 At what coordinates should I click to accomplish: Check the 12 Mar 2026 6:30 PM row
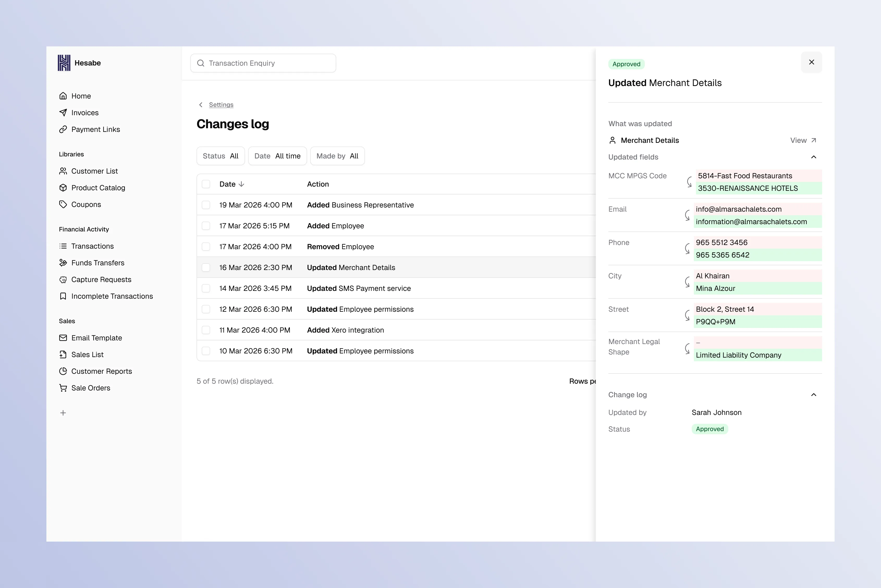[x=206, y=309]
